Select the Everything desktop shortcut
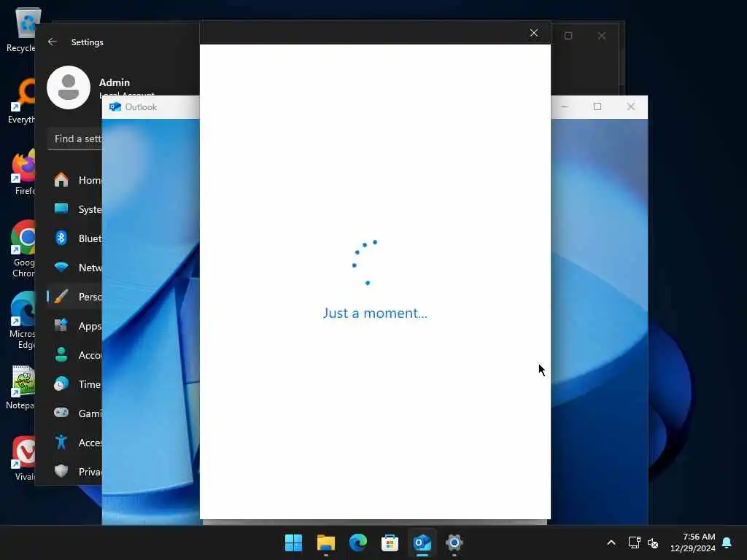Screen dimensions: 747x560 pos(23,101)
